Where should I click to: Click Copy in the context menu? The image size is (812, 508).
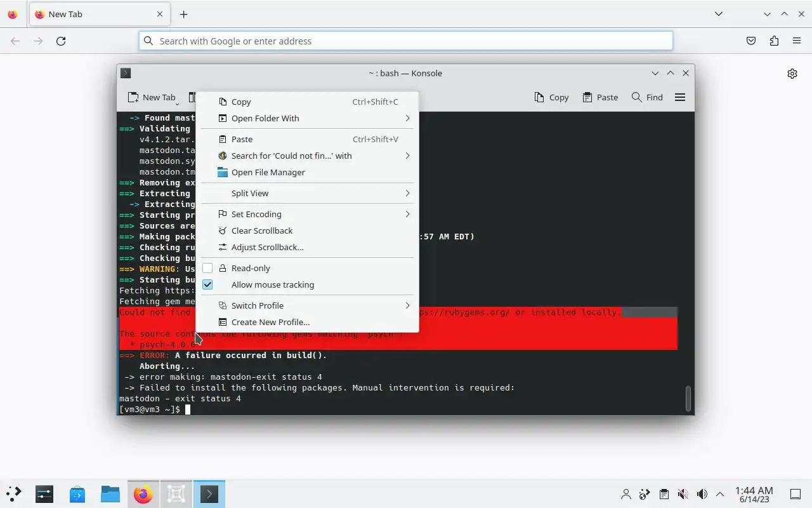tap(308, 102)
